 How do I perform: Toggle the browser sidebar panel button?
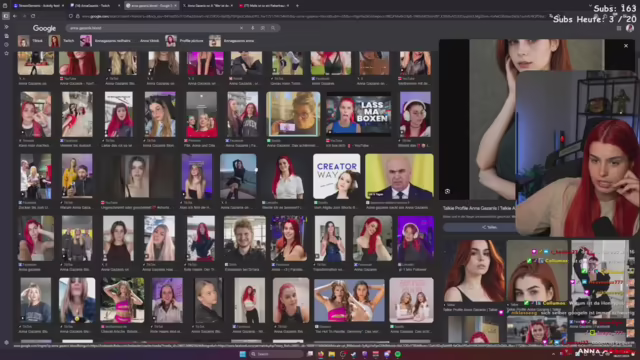(6, 16)
